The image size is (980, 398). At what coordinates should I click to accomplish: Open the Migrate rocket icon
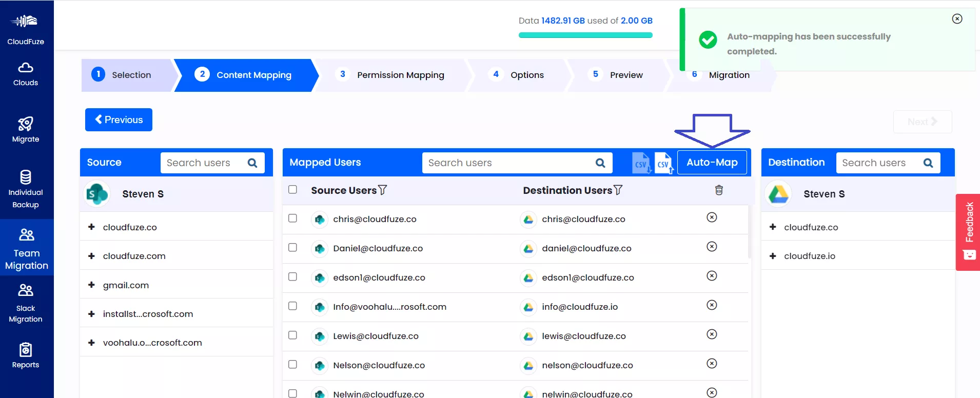tap(26, 124)
